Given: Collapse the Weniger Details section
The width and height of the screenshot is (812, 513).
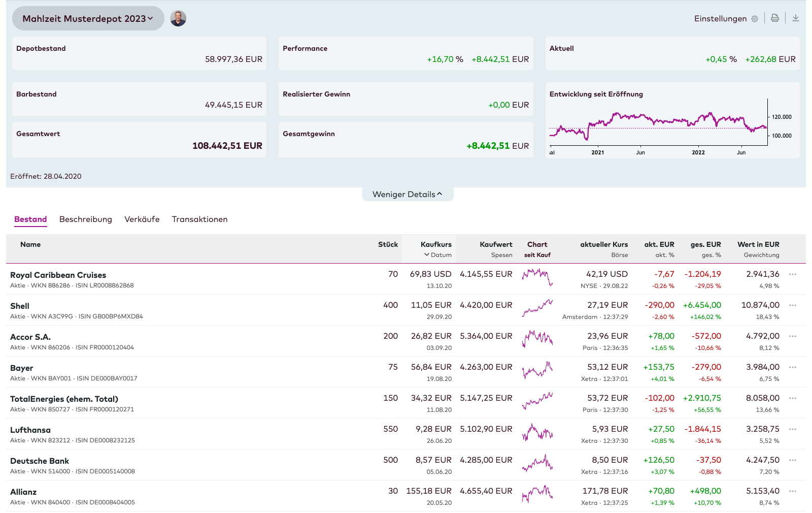Looking at the screenshot, I should (x=408, y=194).
